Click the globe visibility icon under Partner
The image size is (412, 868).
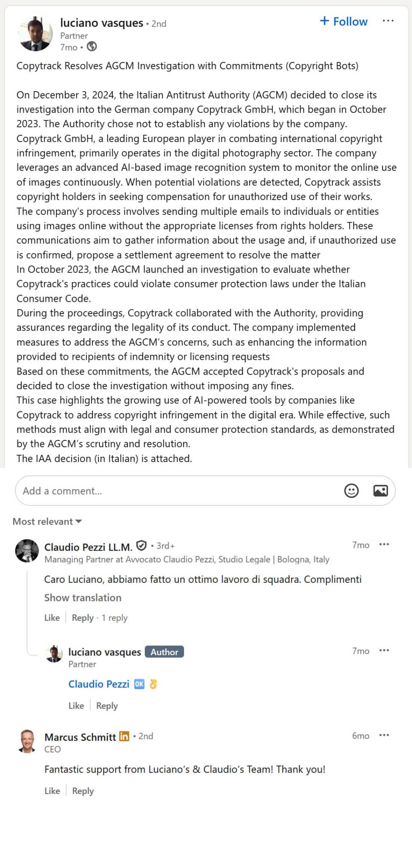pos(92,47)
